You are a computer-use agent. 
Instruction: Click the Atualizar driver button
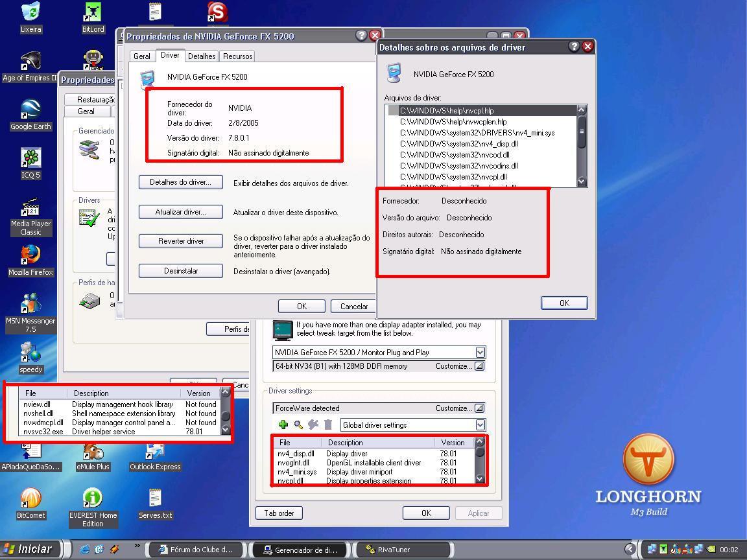(x=180, y=212)
